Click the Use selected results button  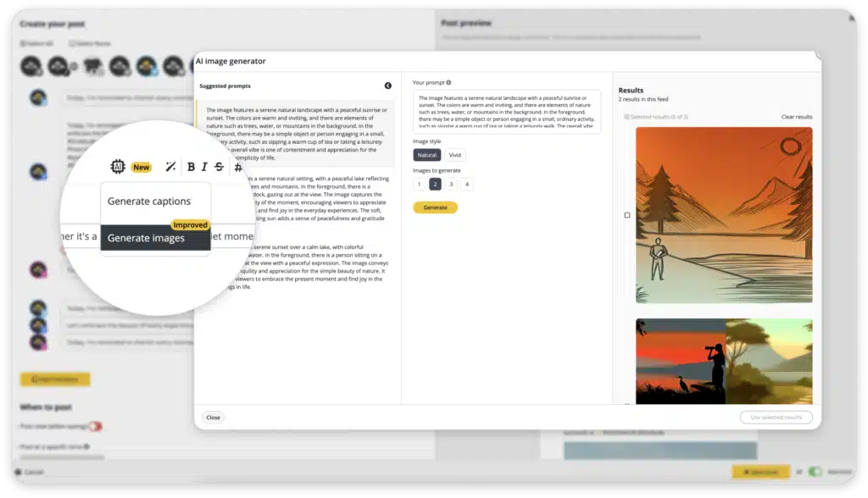pos(776,418)
